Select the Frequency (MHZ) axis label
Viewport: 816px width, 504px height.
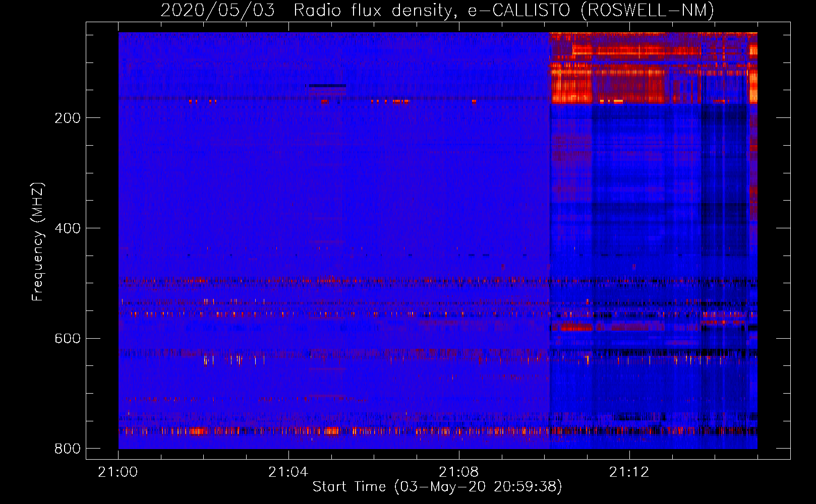[38, 241]
